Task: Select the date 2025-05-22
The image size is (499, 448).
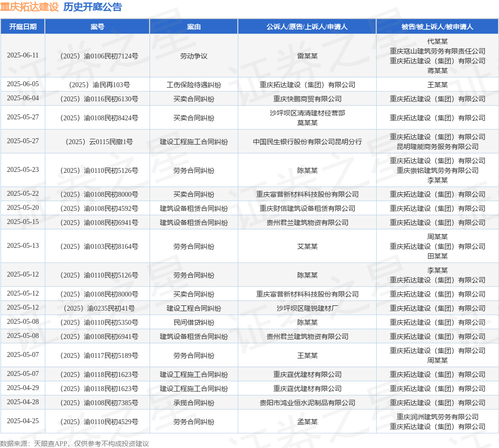Action: [23, 194]
